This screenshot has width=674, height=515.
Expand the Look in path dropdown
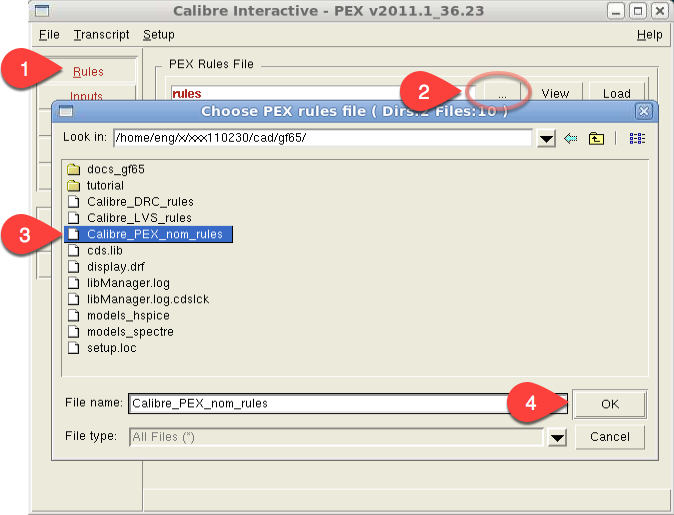545,139
